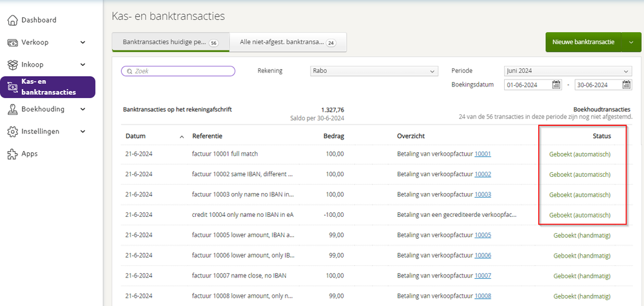This screenshot has width=644, height=306.
Task: Open sales invoice link 10001
Action: coord(483,154)
